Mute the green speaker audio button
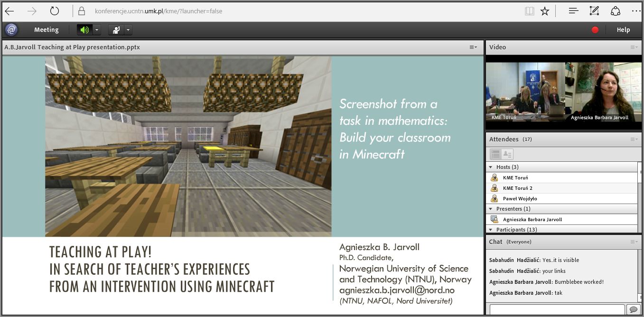This screenshot has height=317, width=644. click(85, 30)
